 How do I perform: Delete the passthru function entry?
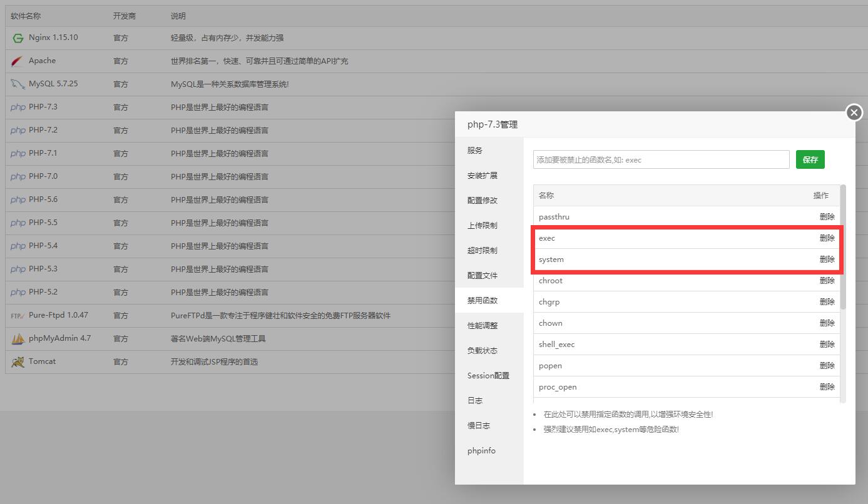[827, 217]
